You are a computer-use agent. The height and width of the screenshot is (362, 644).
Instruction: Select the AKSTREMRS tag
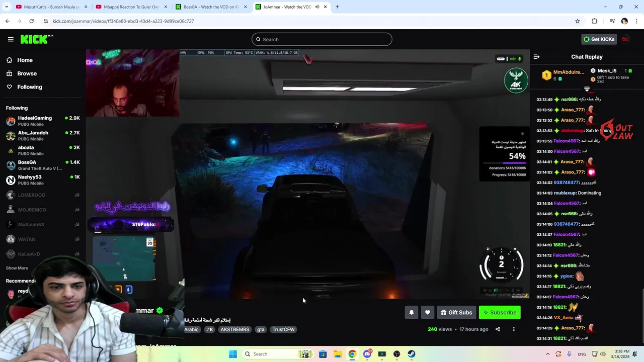(235, 329)
